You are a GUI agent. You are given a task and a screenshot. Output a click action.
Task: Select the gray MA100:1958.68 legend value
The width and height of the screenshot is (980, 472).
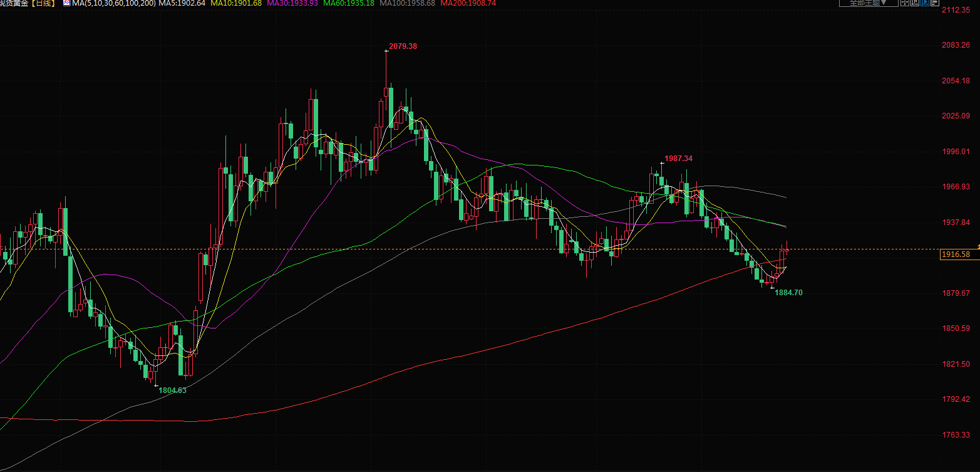(x=407, y=3)
